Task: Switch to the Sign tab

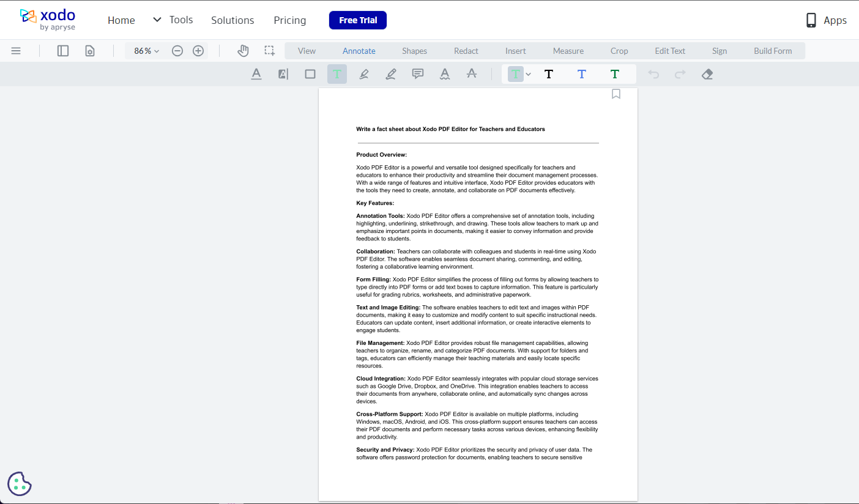Action: pyautogui.click(x=720, y=51)
